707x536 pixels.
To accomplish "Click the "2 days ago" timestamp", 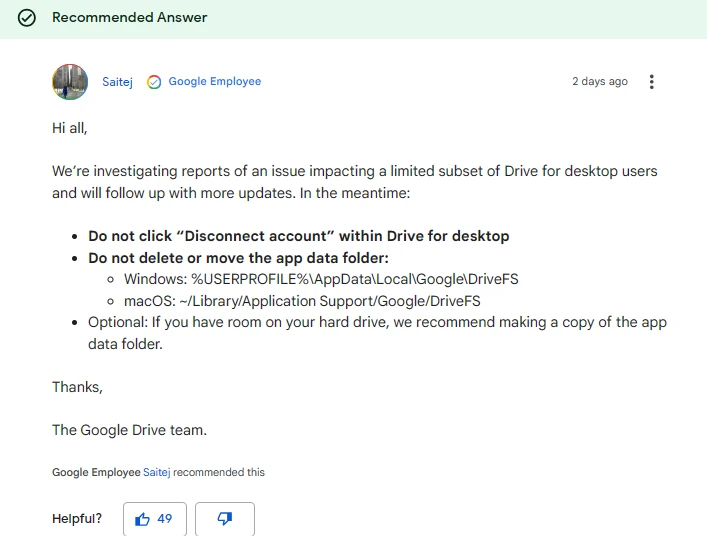I will pyautogui.click(x=600, y=82).
